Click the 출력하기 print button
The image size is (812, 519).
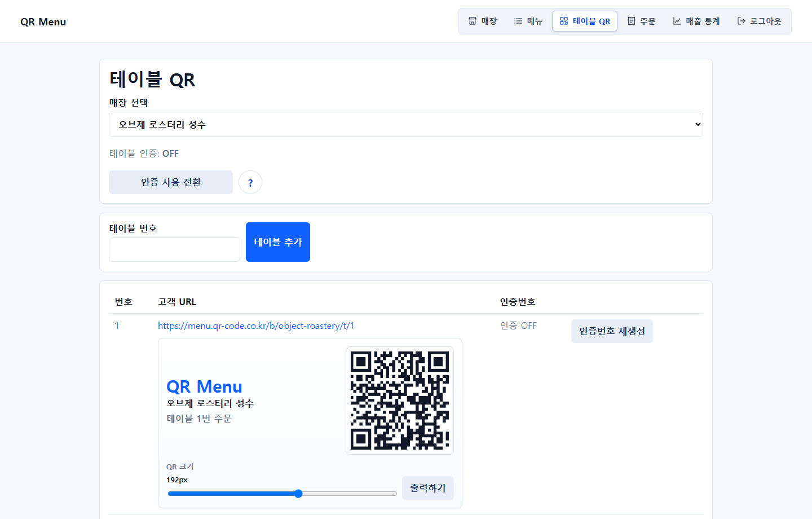tap(428, 488)
